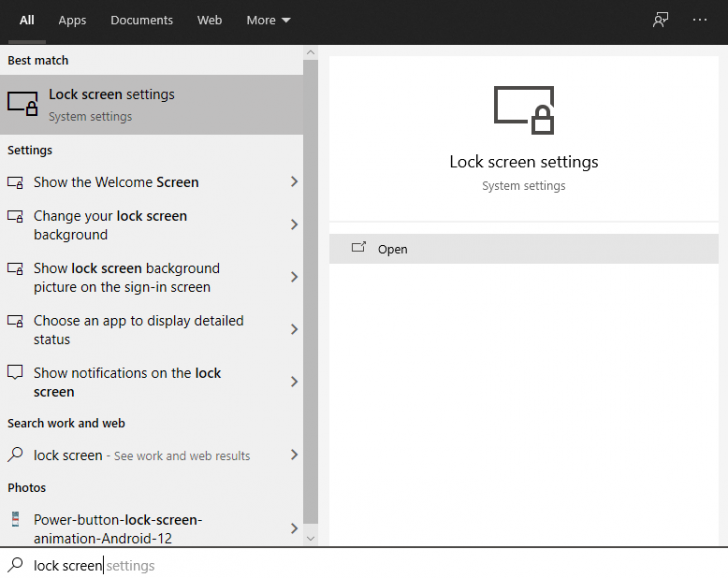Click the magnifier icon beside lock screen web result
Image resolution: width=728 pixels, height=578 pixels.
coord(15,454)
